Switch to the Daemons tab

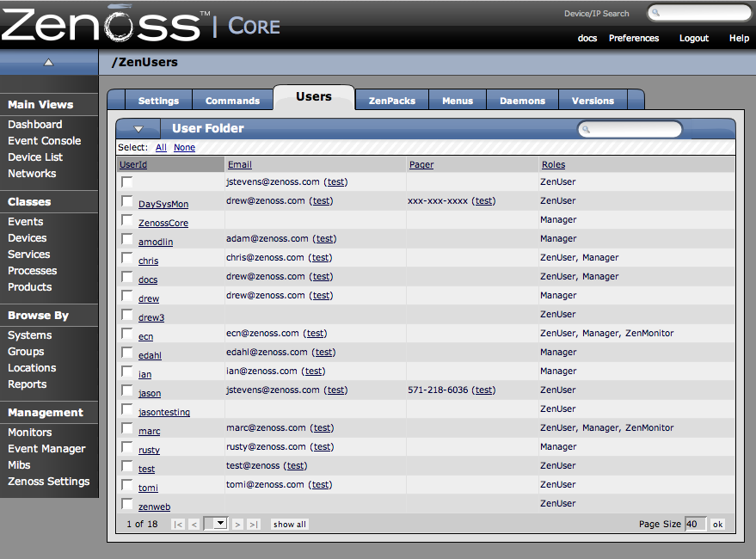point(522,101)
